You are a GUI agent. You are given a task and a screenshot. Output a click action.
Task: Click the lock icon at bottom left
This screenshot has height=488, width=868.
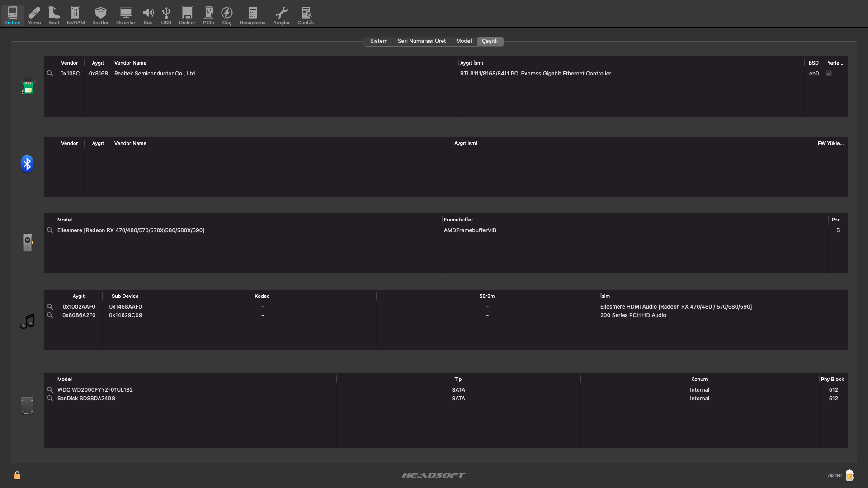(x=17, y=475)
